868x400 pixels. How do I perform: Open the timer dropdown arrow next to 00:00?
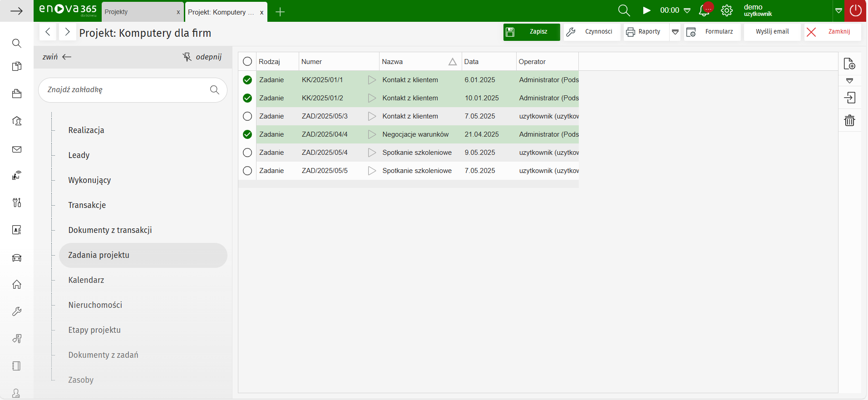point(687,10)
